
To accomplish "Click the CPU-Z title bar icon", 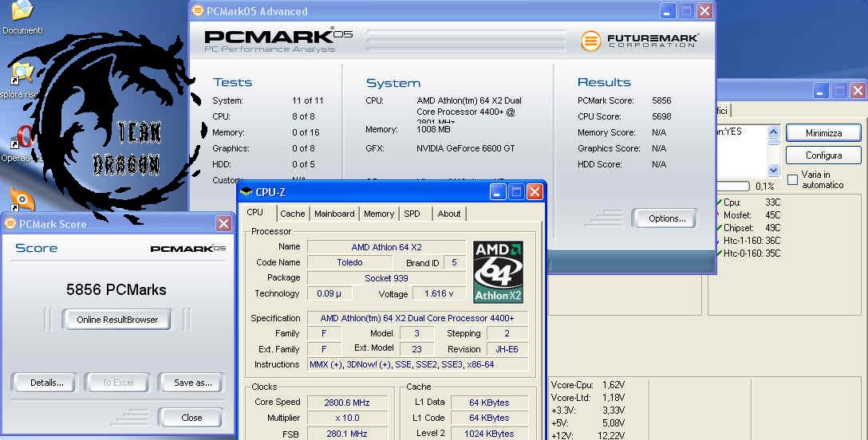I will pyautogui.click(x=247, y=192).
